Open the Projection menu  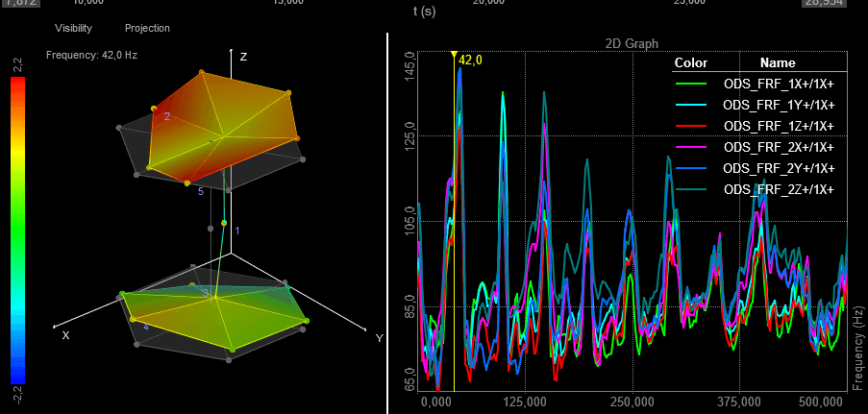click(147, 28)
